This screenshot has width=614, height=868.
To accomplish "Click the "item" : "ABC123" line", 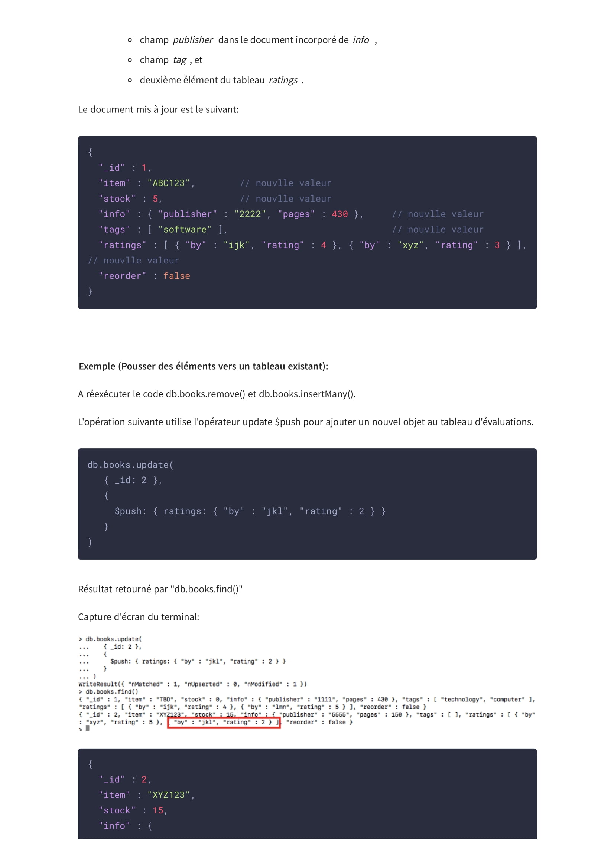I will coord(146,183).
